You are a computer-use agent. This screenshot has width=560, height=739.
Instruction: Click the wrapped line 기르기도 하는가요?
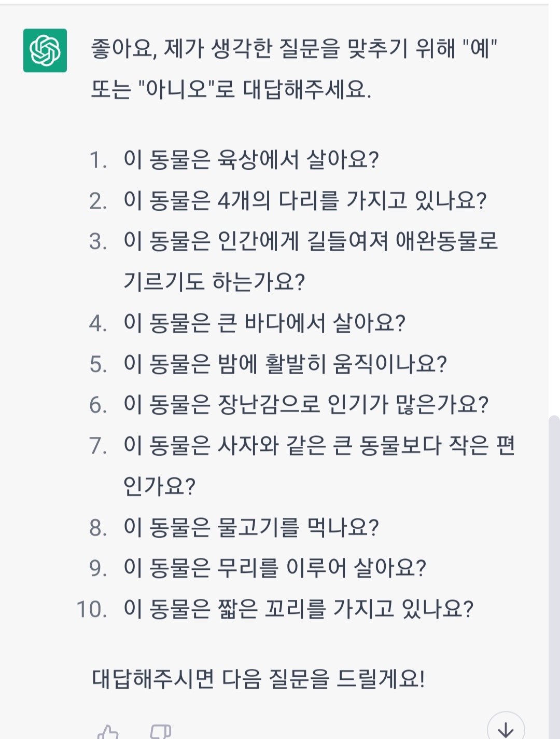tap(214, 282)
